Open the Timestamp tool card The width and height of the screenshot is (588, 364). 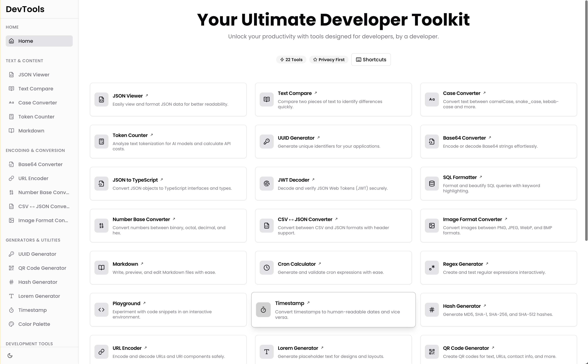coord(333,310)
